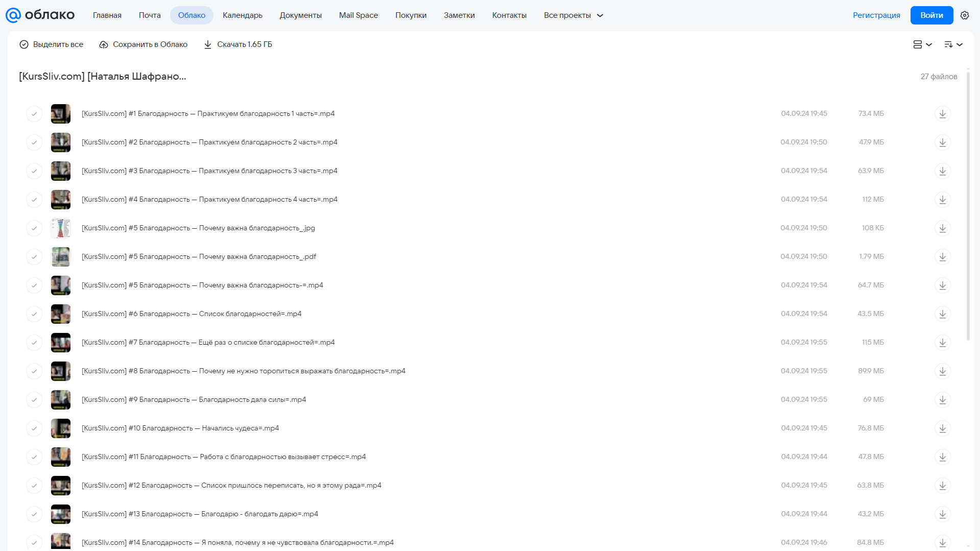Click download icon for #4 Практикуем благодарность 4 часть
Screen dimensions: 980x551
tap(942, 200)
